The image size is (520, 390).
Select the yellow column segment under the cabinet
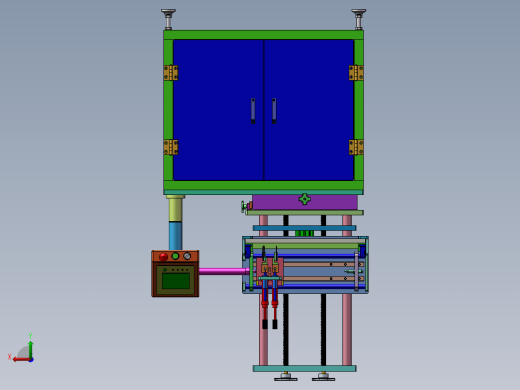coord(175,209)
